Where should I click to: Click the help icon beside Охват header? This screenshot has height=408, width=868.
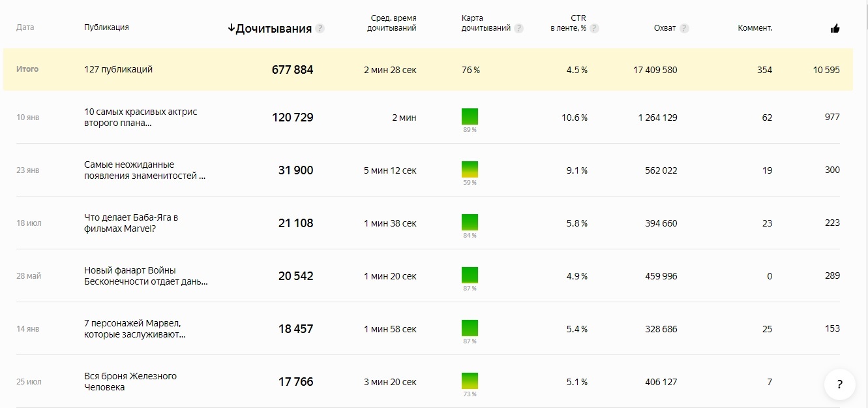[684, 28]
